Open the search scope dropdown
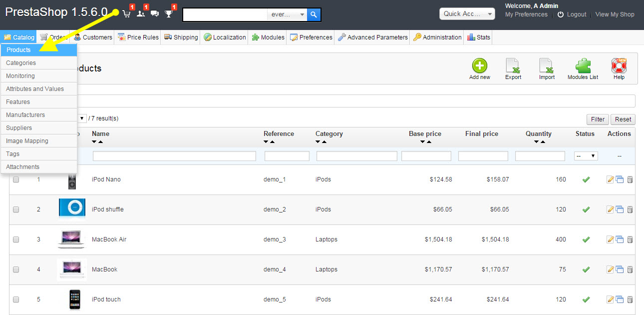Image resolution: width=644 pixels, height=315 pixels. click(288, 14)
